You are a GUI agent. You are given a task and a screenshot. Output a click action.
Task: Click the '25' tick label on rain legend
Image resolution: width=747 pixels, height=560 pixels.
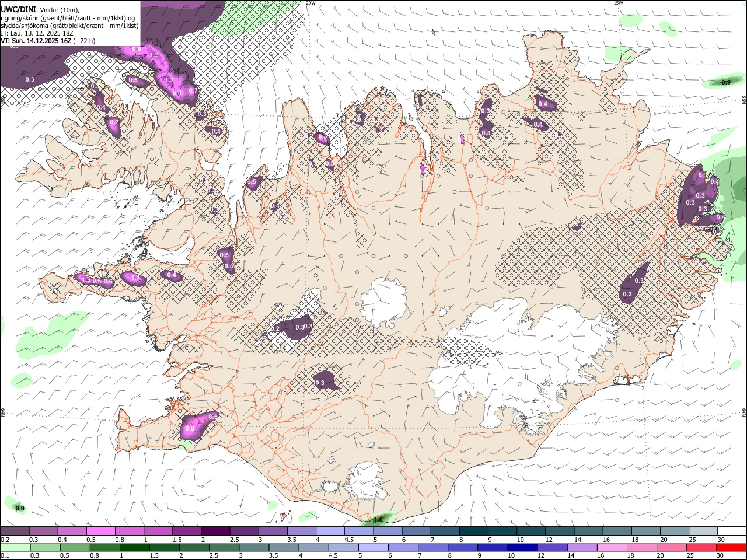coord(690,555)
